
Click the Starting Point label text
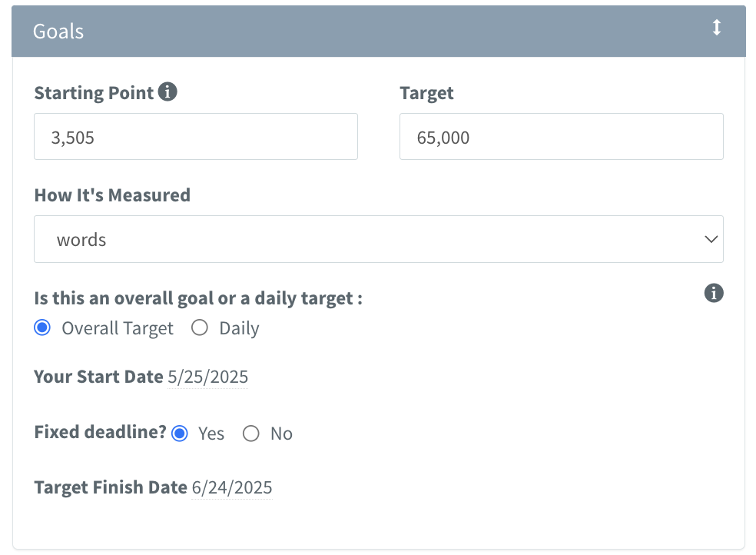[x=94, y=93]
